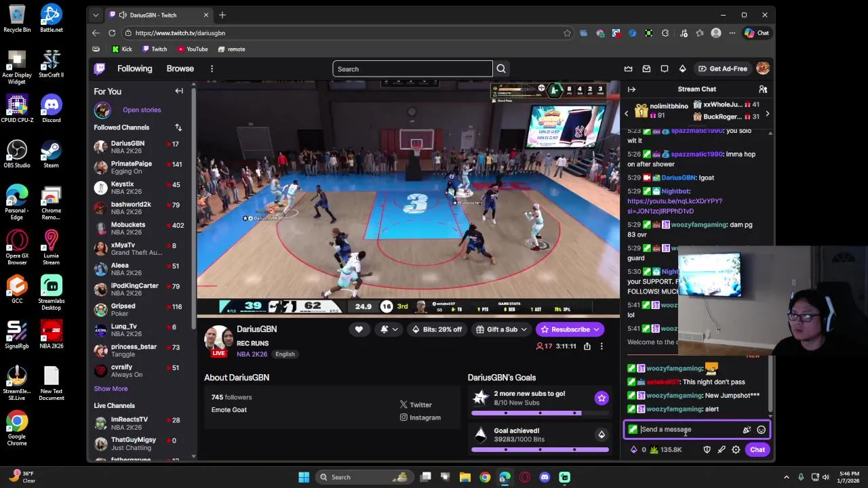Open the Nightbot YouTube link in chat
The width and height of the screenshot is (868, 488).
(x=675, y=206)
